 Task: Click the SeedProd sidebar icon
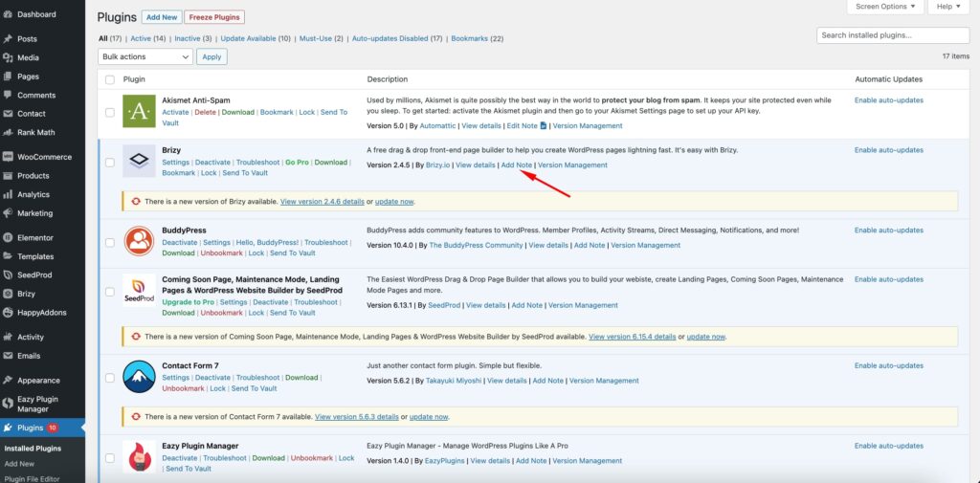point(8,274)
